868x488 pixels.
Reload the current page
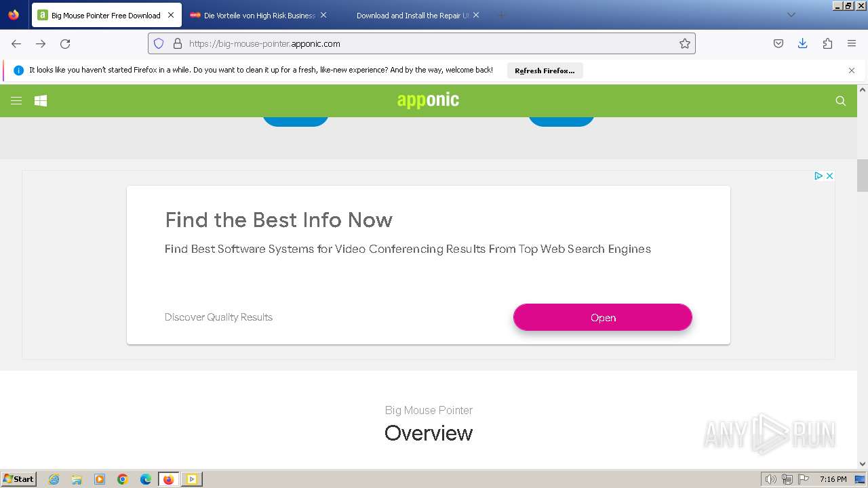point(65,43)
